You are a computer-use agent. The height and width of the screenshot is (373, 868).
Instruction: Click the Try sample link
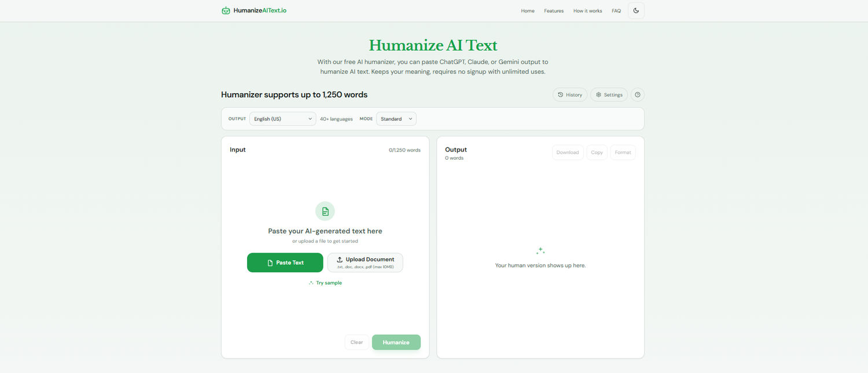(x=325, y=283)
